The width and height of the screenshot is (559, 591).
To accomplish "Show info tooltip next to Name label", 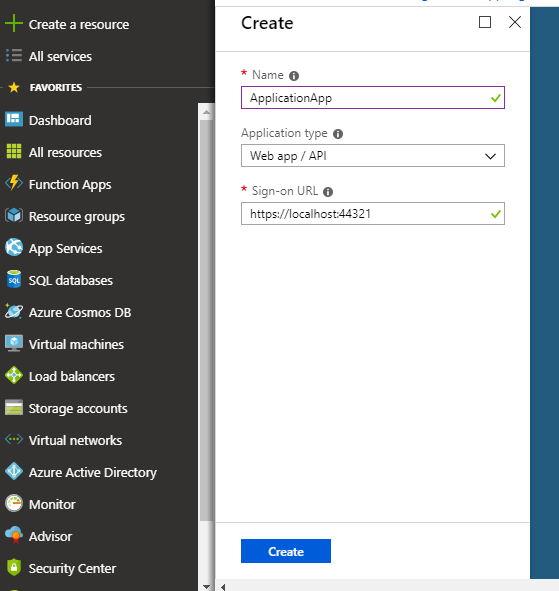I will (x=294, y=76).
